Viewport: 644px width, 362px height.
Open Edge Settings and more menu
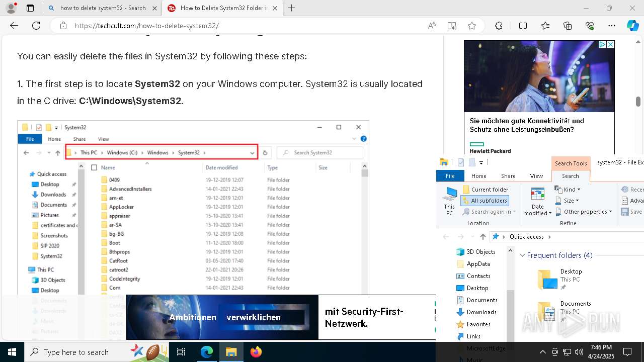(612, 26)
